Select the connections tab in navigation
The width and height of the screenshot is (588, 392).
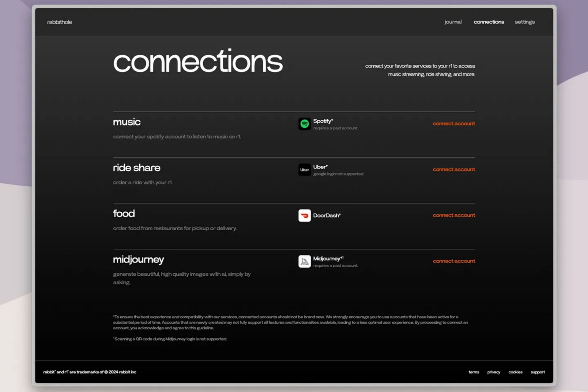point(489,22)
